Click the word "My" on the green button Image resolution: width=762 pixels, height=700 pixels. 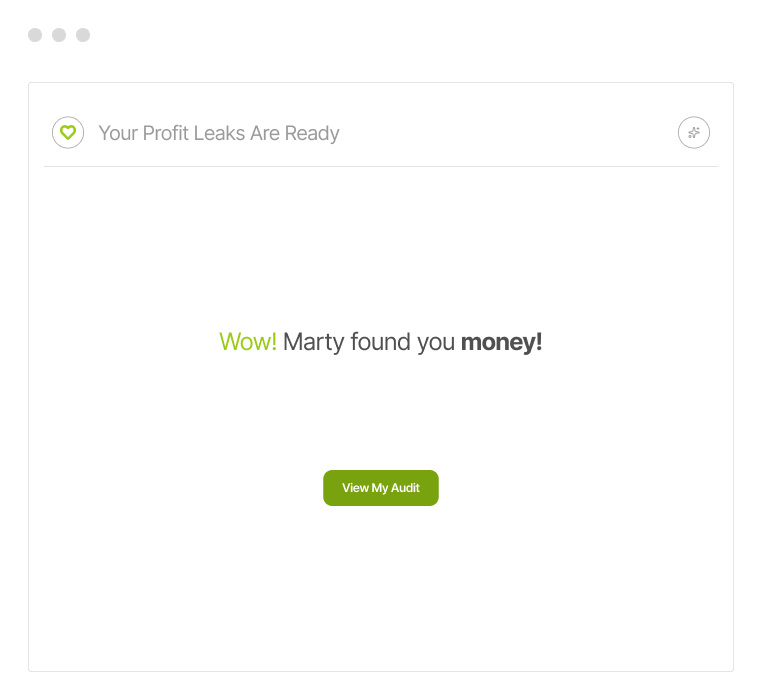pos(380,488)
